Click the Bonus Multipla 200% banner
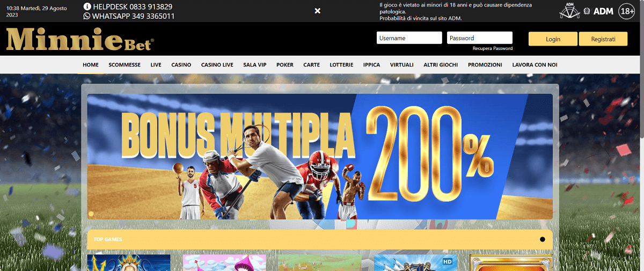644x271 pixels. 320,157
